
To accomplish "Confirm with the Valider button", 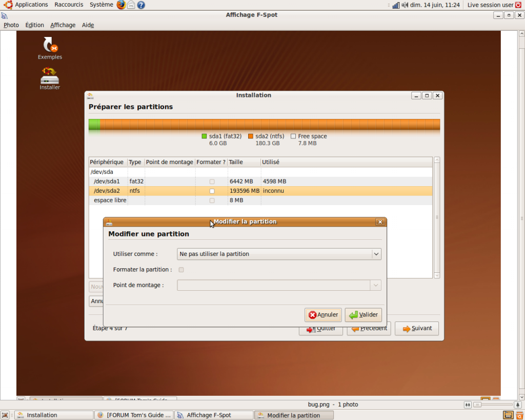I will point(364,315).
